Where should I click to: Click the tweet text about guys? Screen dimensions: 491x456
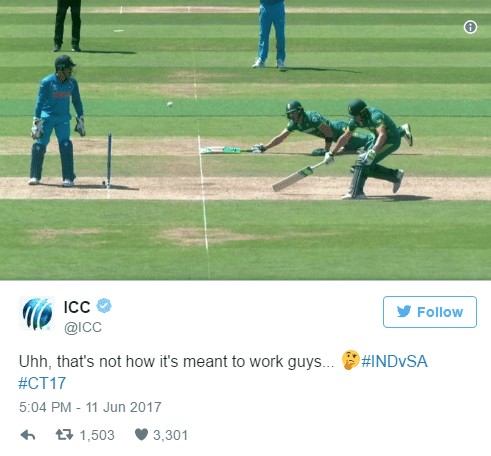click(176, 362)
